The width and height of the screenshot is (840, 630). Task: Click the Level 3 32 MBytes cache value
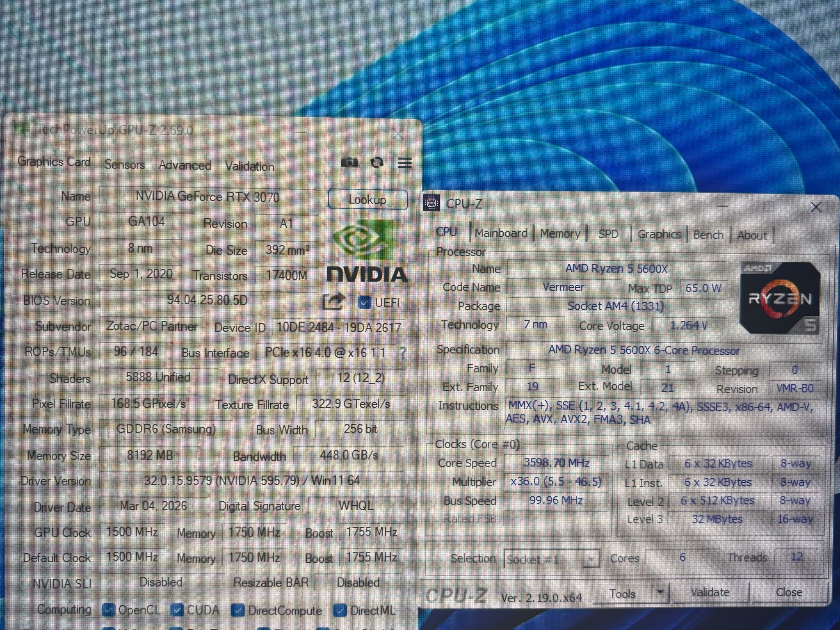tap(717, 519)
